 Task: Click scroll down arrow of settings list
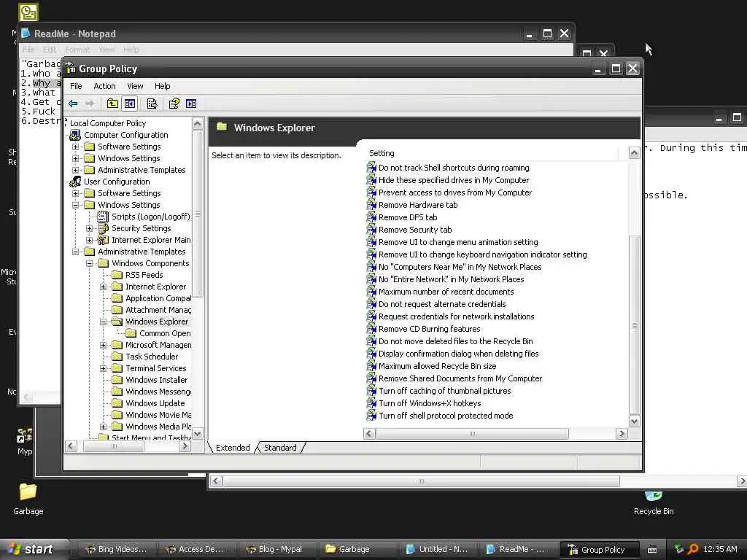coord(634,421)
